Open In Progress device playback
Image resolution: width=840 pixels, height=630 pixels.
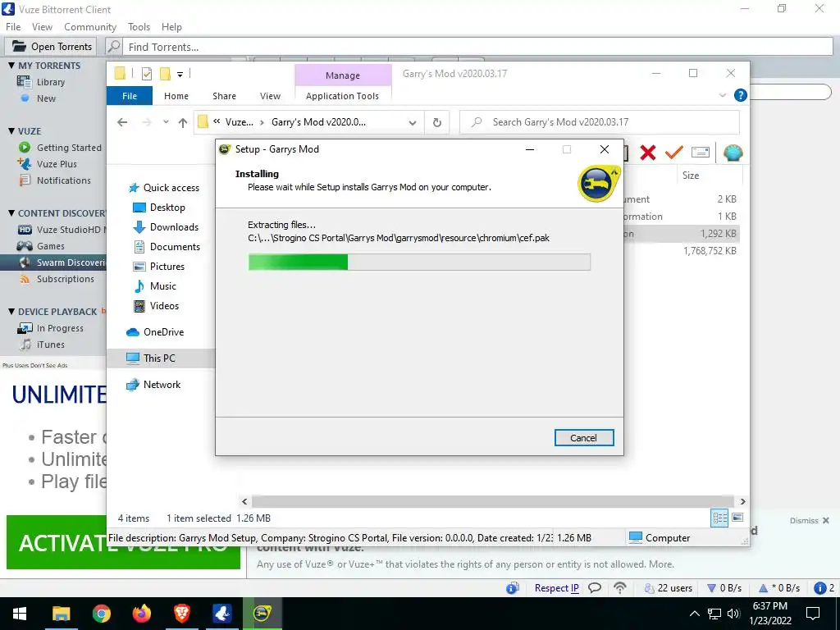click(51, 328)
